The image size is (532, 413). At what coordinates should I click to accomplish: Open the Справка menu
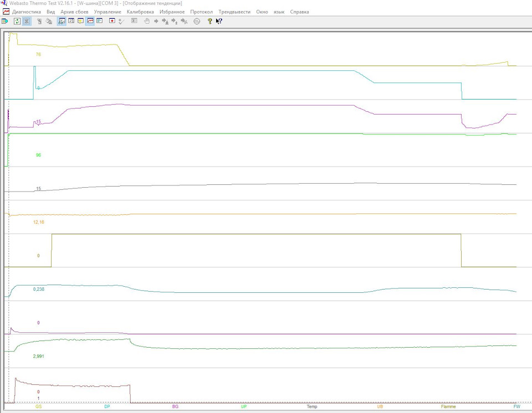(299, 12)
